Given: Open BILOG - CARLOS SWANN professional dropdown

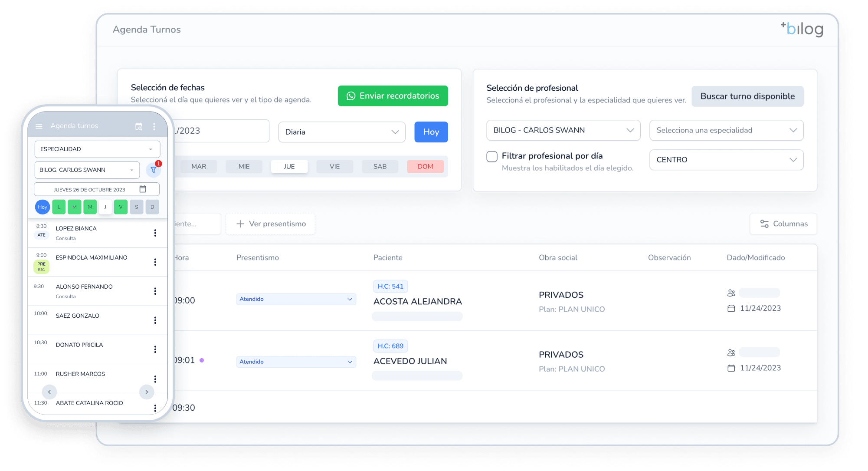Looking at the screenshot, I should (563, 130).
